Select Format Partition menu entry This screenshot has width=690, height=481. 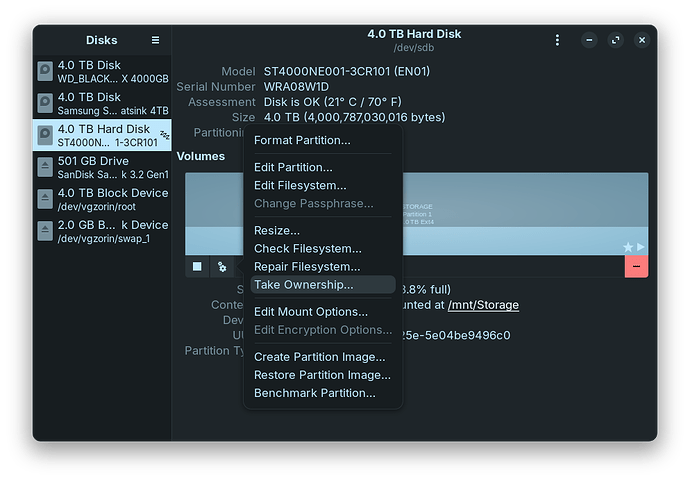(x=302, y=140)
